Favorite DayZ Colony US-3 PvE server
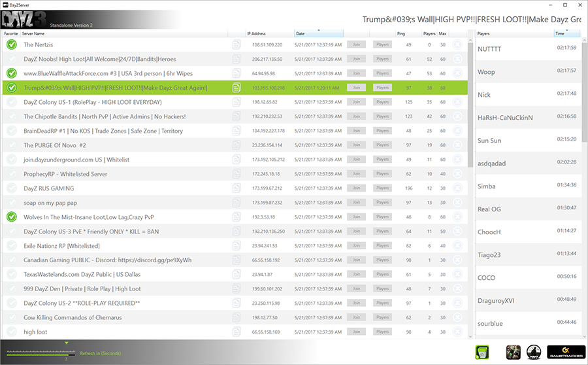 click(12, 232)
